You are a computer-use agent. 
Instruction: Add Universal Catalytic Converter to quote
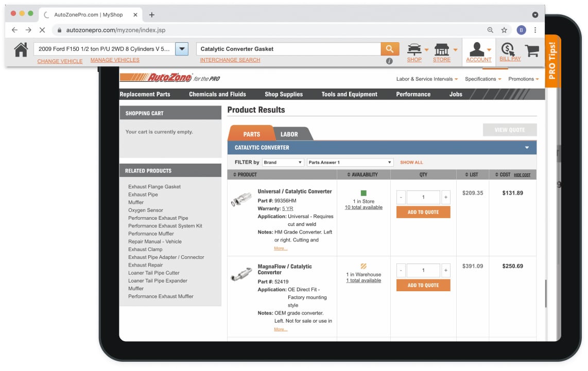[x=423, y=212]
